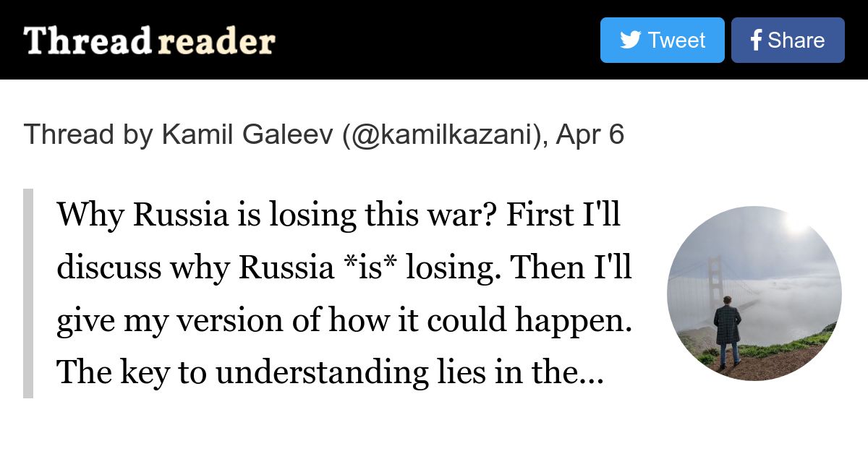The image size is (868, 454).
Task: Open the Thread reader logo homepage
Action: click(x=149, y=41)
